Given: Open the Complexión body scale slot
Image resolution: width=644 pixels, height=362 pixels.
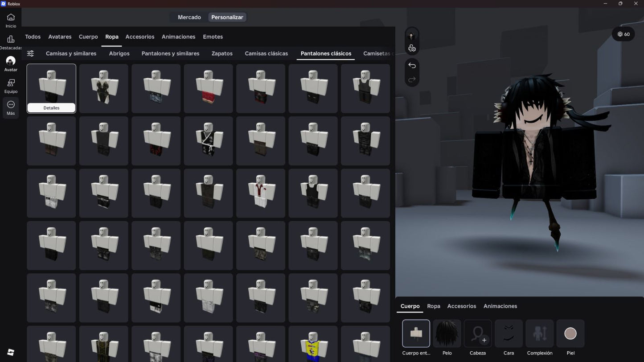Looking at the screenshot, I should [540, 333].
